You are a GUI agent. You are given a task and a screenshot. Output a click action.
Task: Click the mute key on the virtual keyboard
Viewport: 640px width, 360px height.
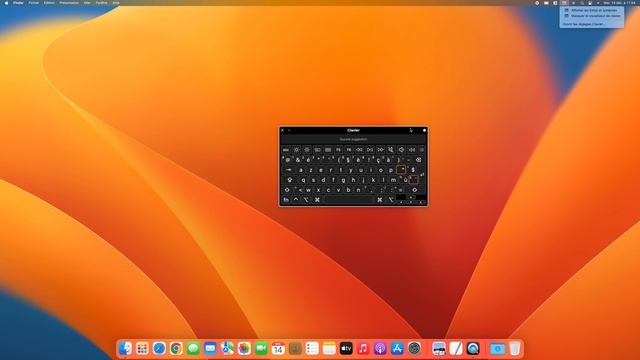coord(391,150)
